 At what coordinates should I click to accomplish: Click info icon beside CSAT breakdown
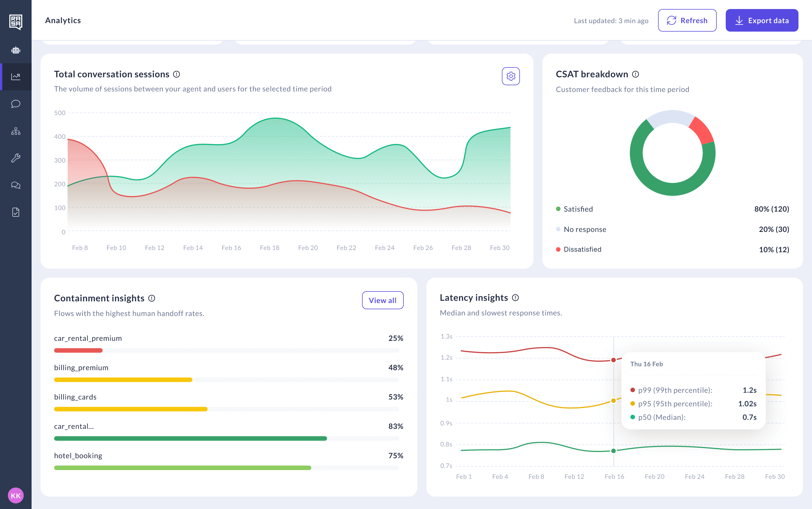pos(636,74)
